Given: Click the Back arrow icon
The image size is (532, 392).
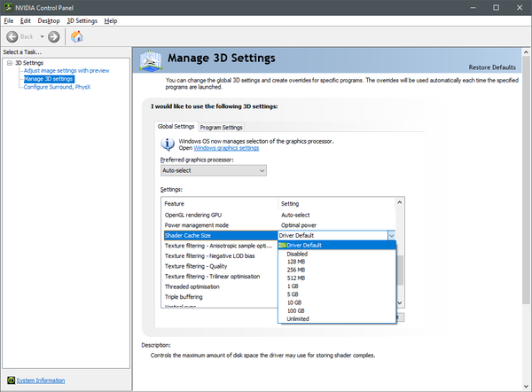Looking at the screenshot, I should point(13,36).
